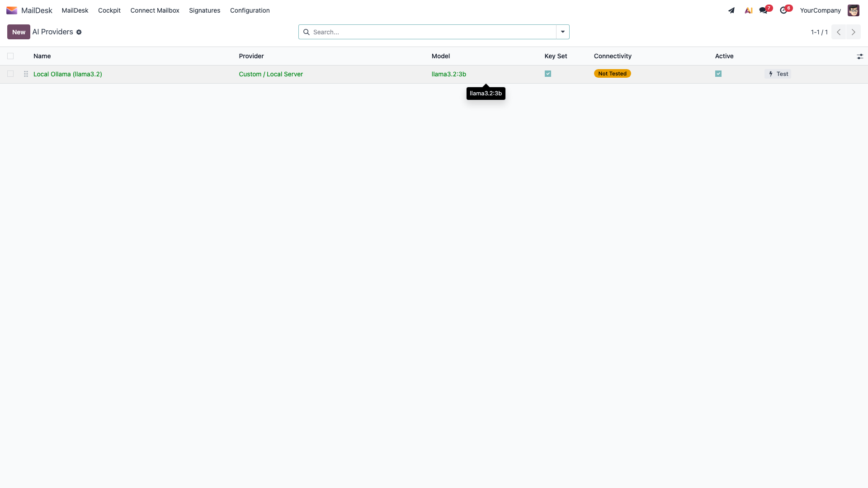Click the Custom / Local Server cell

271,74
